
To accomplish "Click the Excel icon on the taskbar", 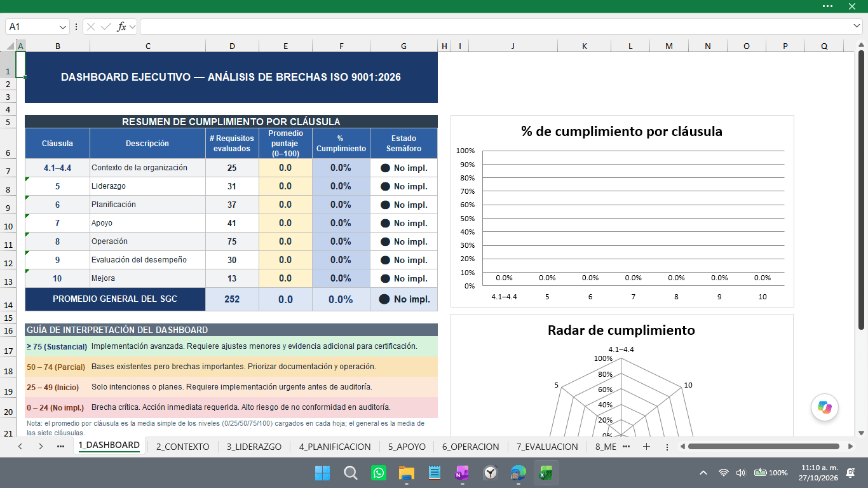I will (546, 473).
